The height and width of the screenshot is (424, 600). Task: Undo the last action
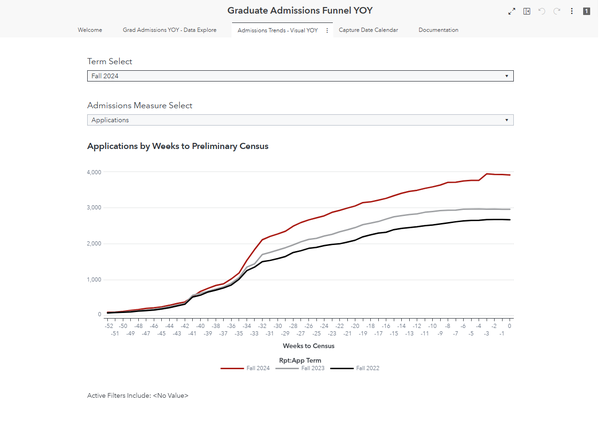click(x=542, y=11)
